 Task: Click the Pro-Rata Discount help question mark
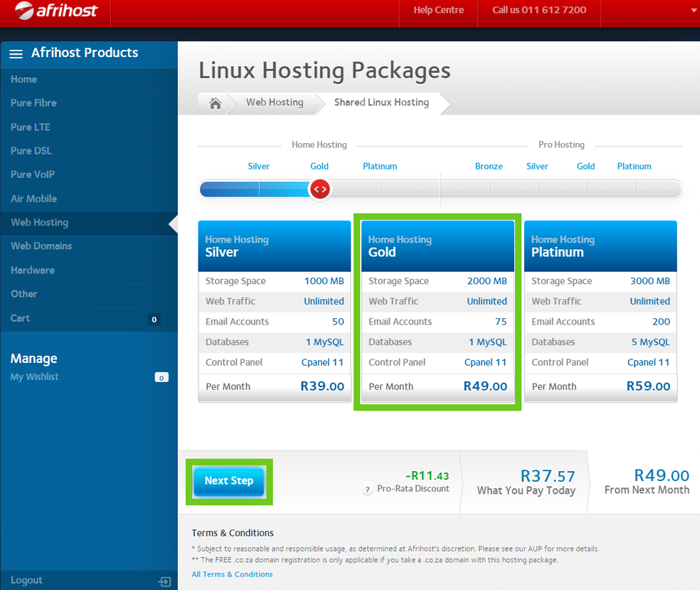(x=368, y=490)
